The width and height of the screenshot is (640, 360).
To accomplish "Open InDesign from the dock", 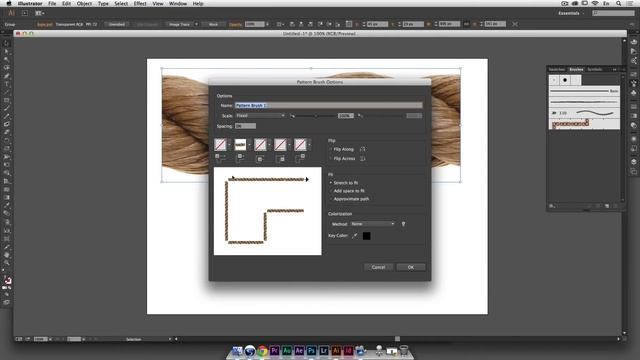I will (x=348, y=351).
